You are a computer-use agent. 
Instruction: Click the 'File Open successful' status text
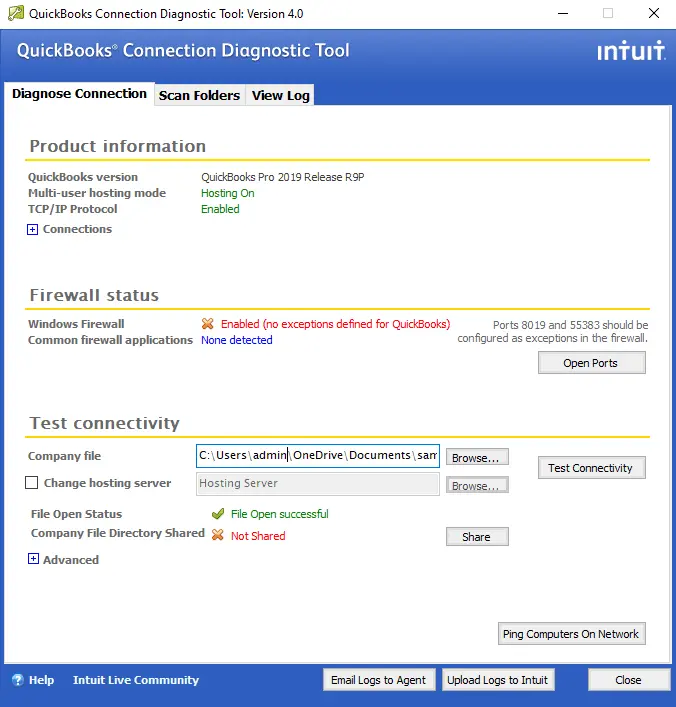(280, 514)
